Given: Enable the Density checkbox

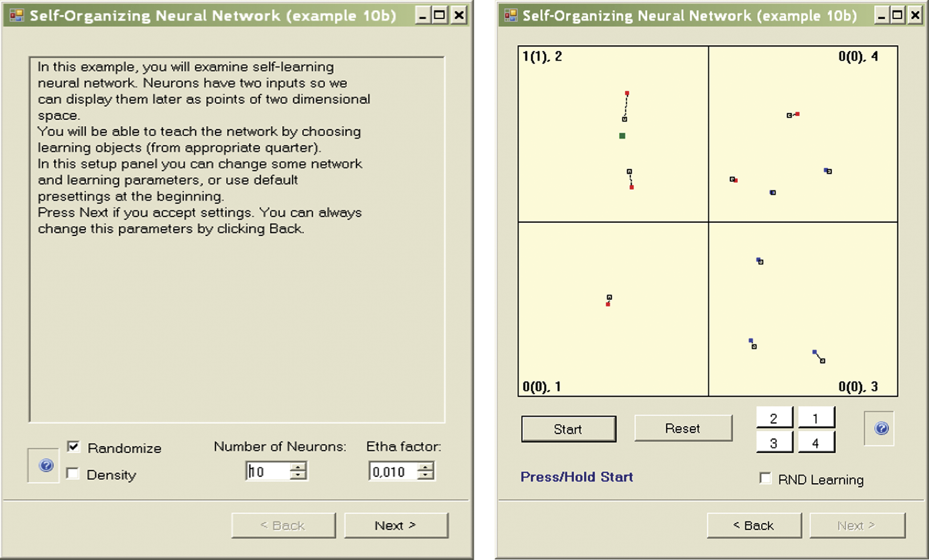Looking at the screenshot, I should pyautogui.click(x=74, y=474).
